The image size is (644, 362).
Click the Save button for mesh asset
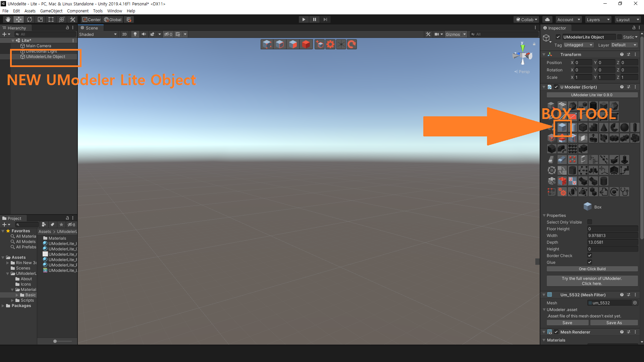pos(567,323)
